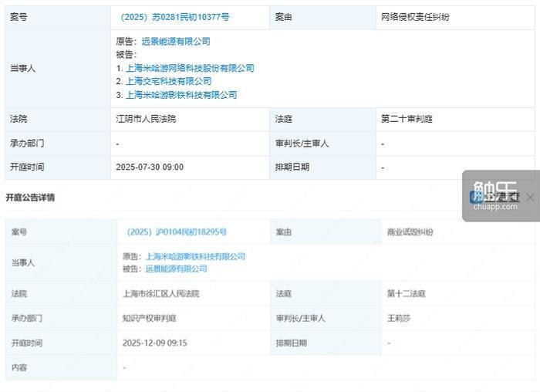Select the case cause text 商业诋毁纠纷
Viewport: 540px width, 392px height.
pyautogui.click(x=410, y=231)
